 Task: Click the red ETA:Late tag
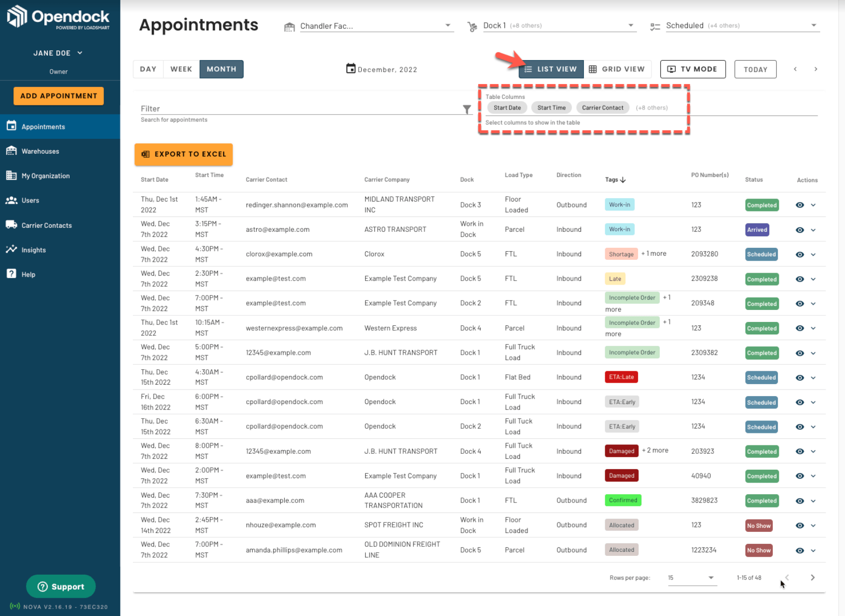click(622, 377)
